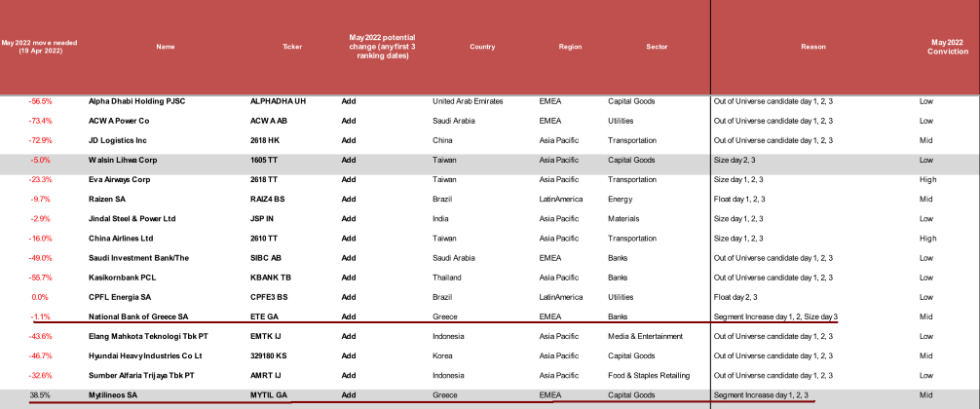Viewport: 980px width, 409px height.
Task: Click the 38.5% move value
Action: pos(40,395)
